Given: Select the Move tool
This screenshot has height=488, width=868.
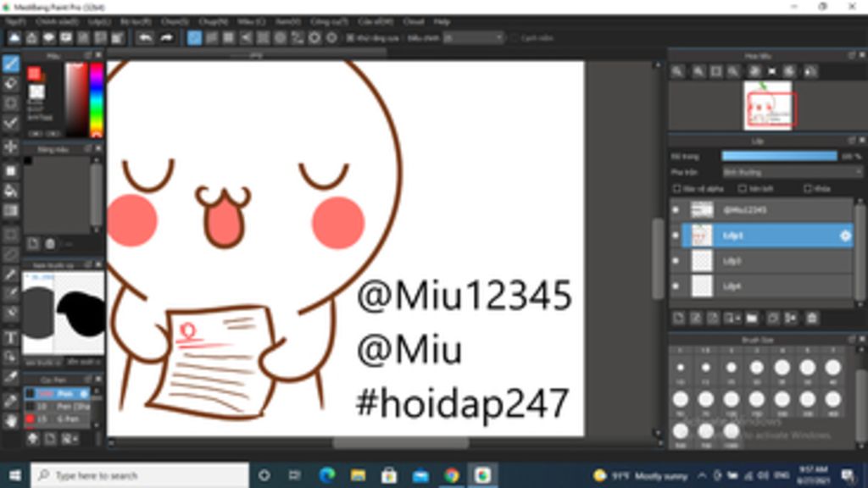Looking at the screenshot, I should [x=10, y=147].
